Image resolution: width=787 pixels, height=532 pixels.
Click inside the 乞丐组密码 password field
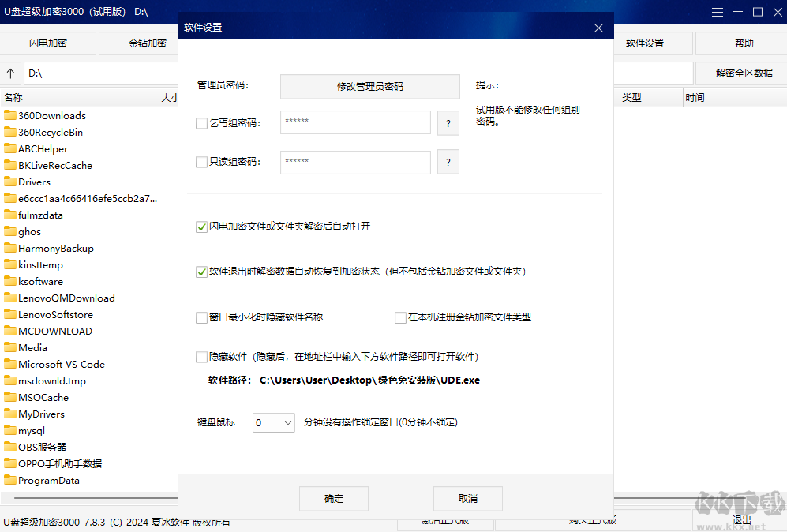tap(355, 122)
